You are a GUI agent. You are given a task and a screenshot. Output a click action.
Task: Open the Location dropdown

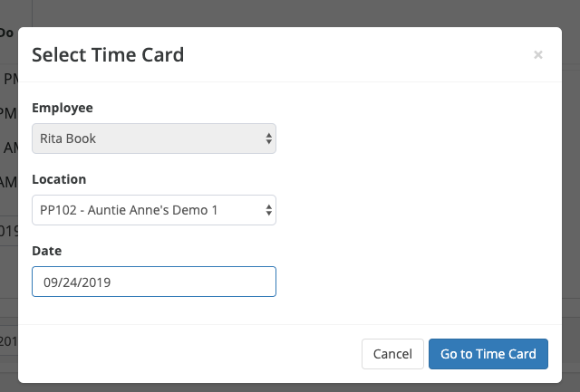pos(153,210)
